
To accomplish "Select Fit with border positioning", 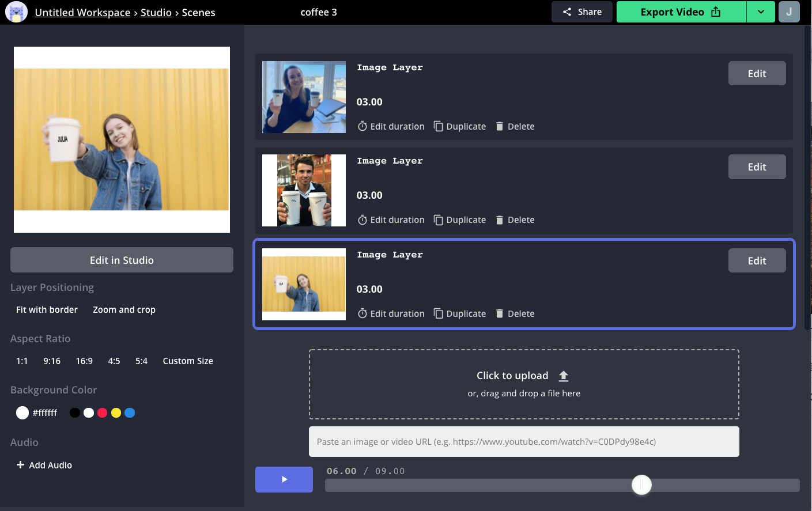I will click(x=47, y=310).
